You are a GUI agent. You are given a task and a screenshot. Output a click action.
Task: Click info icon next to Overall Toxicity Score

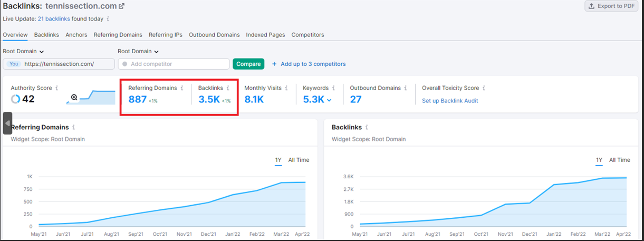[484, 88]
